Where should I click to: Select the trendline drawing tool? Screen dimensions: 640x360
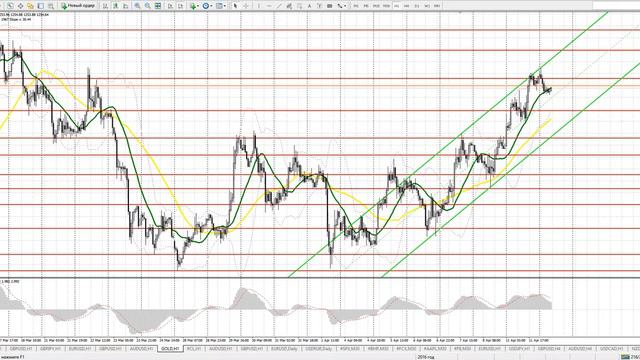[x=279, y=6]
